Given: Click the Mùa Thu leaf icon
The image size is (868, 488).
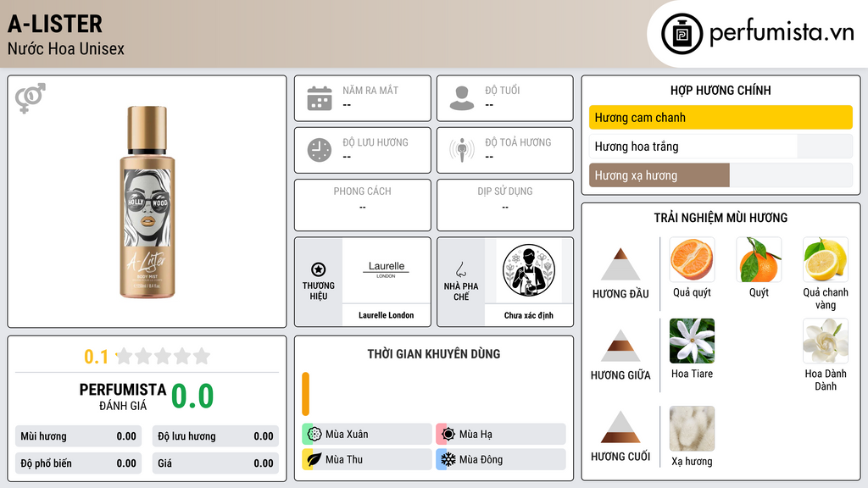Looking at the screenshot, I should pos(314,459).
